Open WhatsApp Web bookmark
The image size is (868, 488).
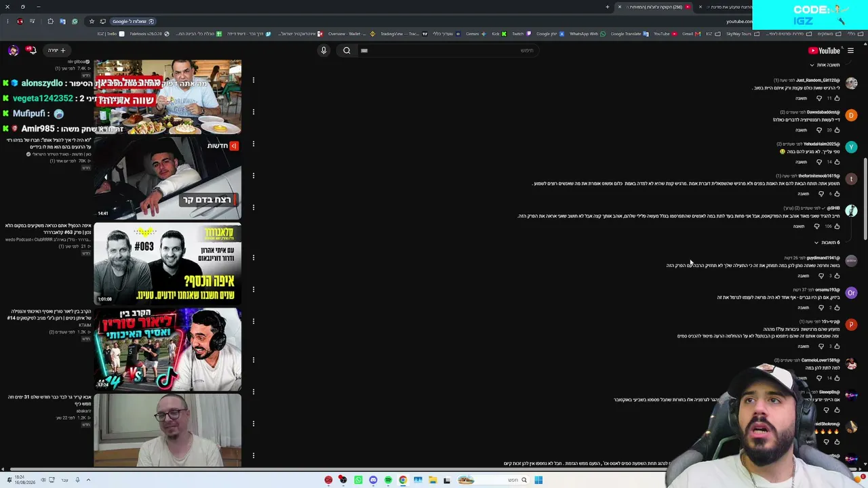point(587,34)
